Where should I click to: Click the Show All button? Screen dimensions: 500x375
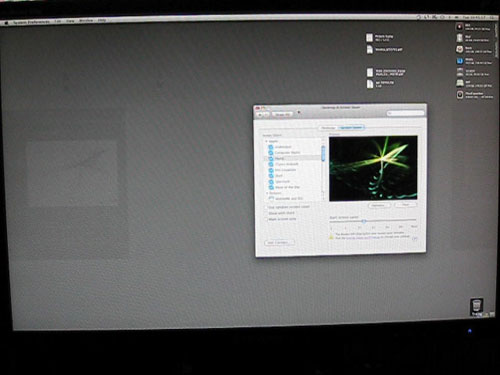(x=282, y=114)
